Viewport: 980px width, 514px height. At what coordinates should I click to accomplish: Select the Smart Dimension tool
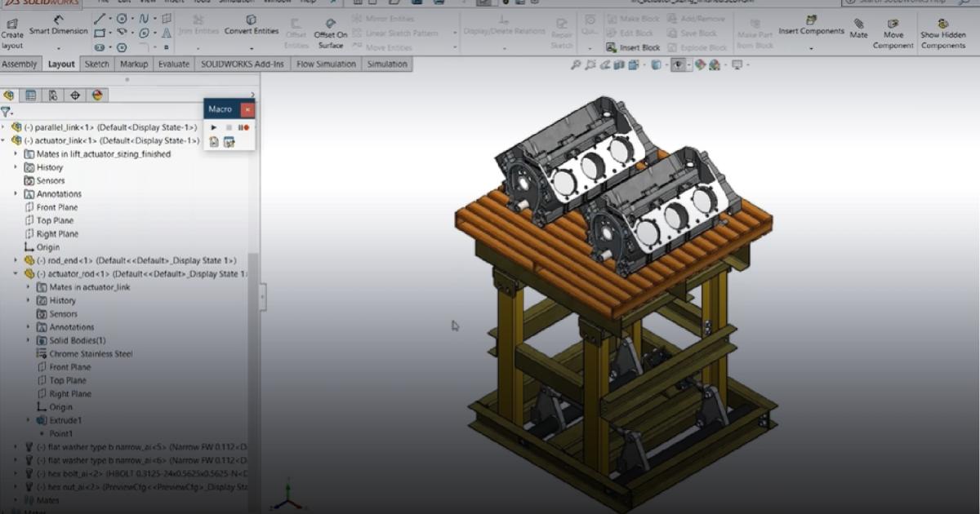(x=58, y=25)
